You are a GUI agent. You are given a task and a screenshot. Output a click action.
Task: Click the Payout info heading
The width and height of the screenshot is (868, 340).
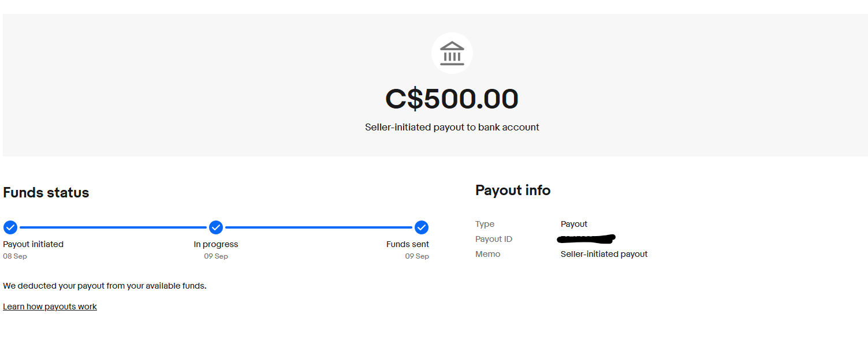(x=513, y=190)
